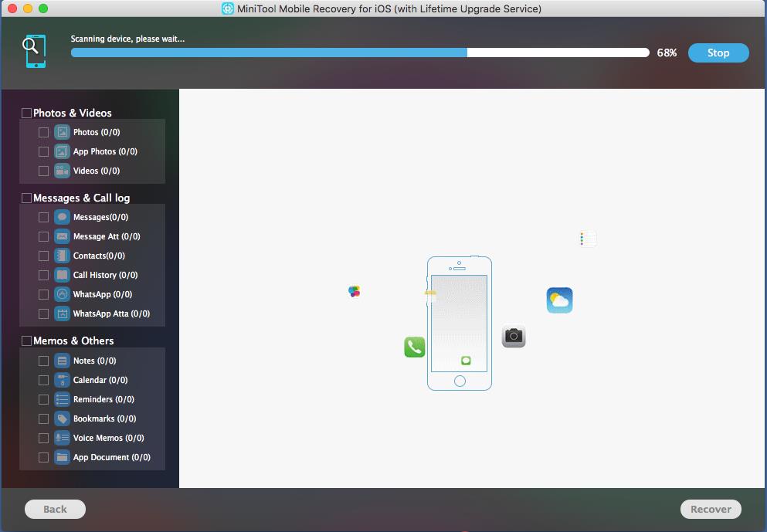Tick the Calendar (0/0) checkbox
The width and height of the screenshot is (767, 532).
click(x=43, y=380)
